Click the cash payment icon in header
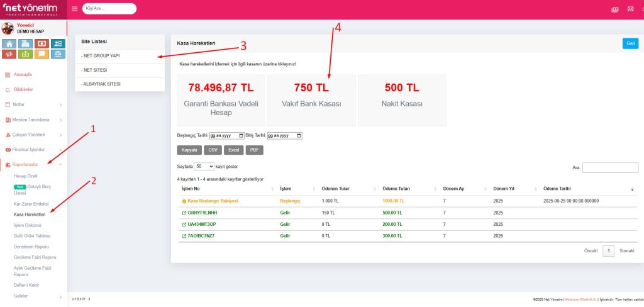Screen dimensions: 644x307 [x=615, y=9]
